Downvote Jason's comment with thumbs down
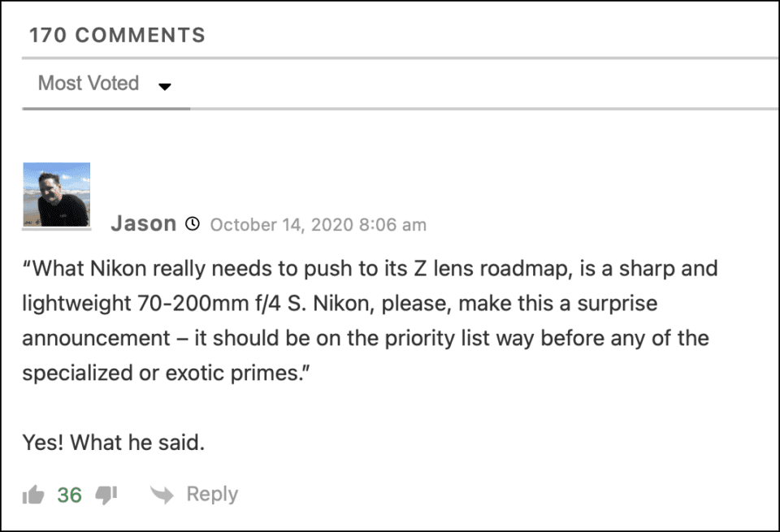Image resolution: width=780 pixels, height=532 pixels. pos(106,495)
